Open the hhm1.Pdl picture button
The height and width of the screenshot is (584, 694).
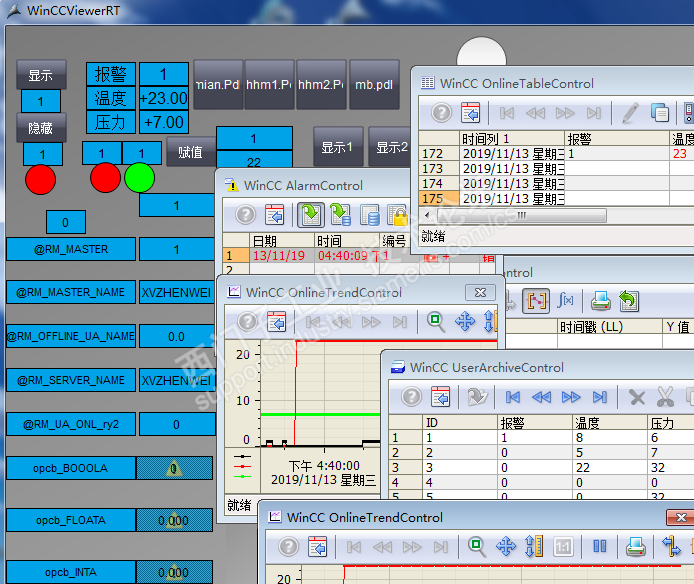tap(269, 85)
